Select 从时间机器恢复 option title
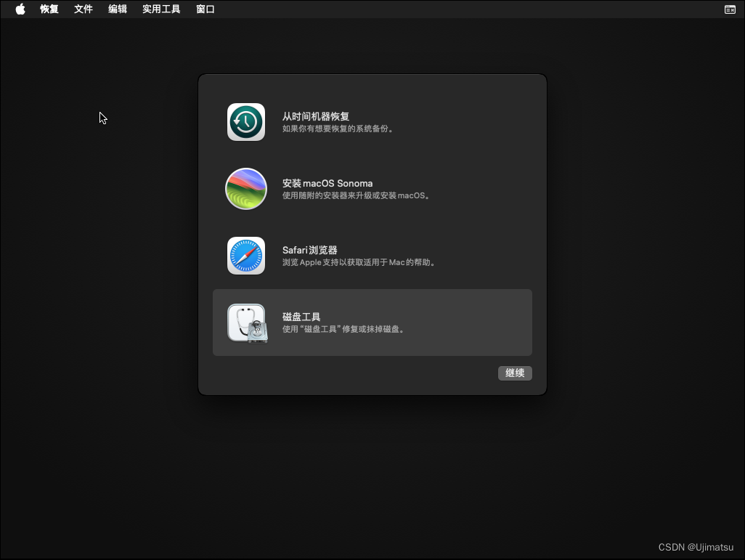This screenshot has width=745, height=560. point(316,116)
